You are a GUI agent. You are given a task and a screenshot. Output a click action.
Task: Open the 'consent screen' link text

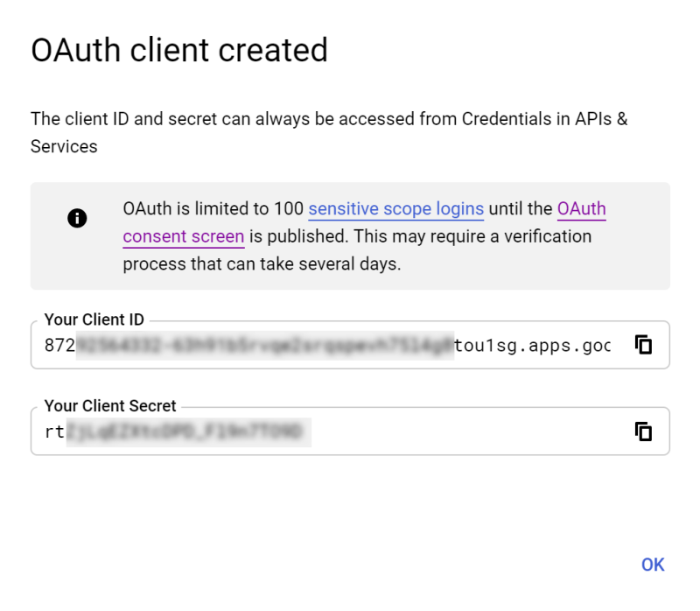(x=184, y=236)
